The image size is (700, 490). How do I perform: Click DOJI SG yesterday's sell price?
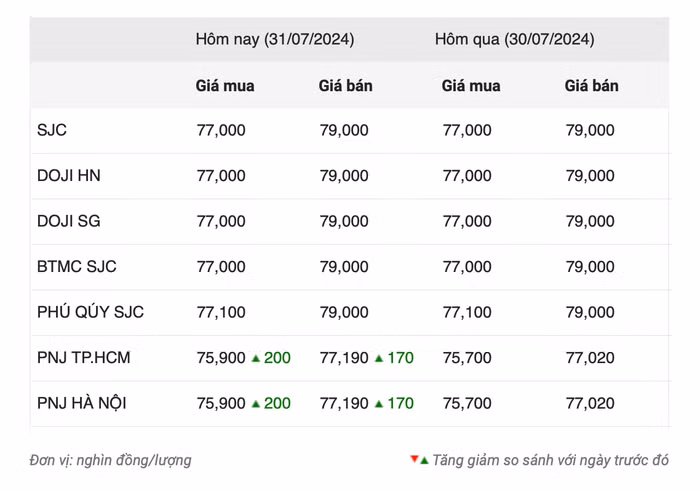click(x=590, y=221)
